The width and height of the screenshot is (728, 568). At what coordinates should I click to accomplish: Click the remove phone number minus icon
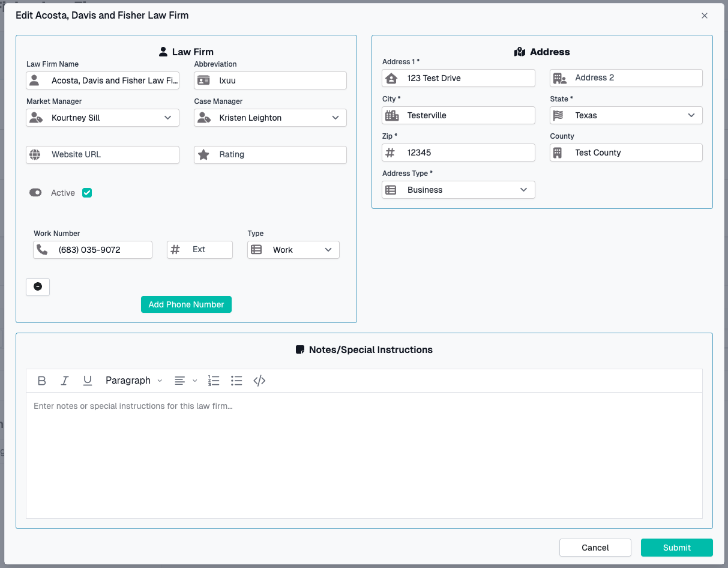coord(38,287)
